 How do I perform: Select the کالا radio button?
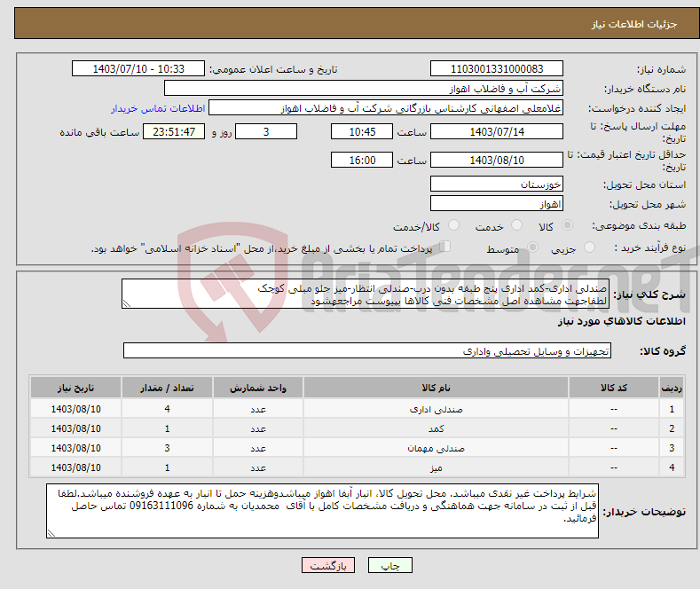(567, 225)
